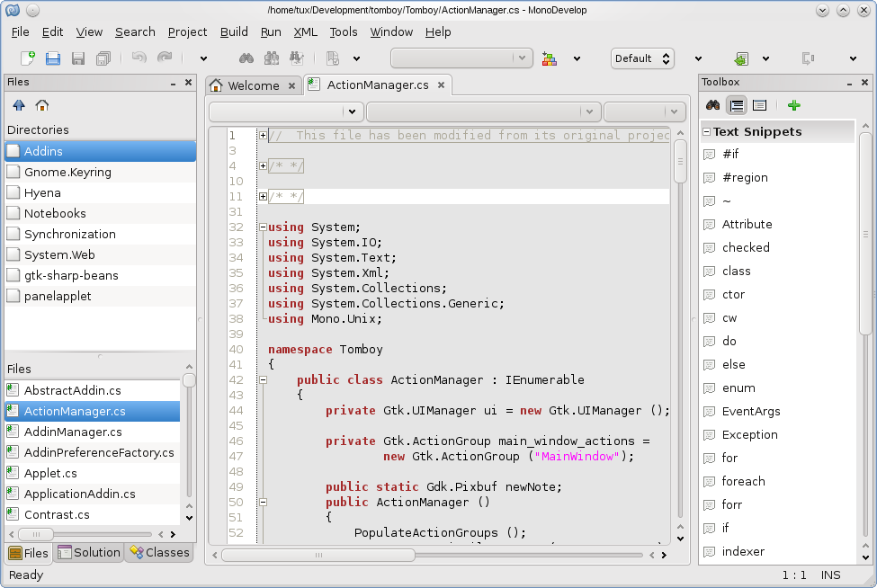This screenshot has height=588, width=877.
Task: Select the foreach text snippet
Action: (743, 481)
